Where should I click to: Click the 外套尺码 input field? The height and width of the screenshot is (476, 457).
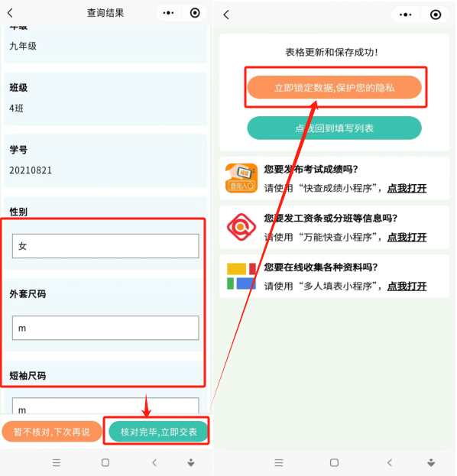[x=105, y=328]
